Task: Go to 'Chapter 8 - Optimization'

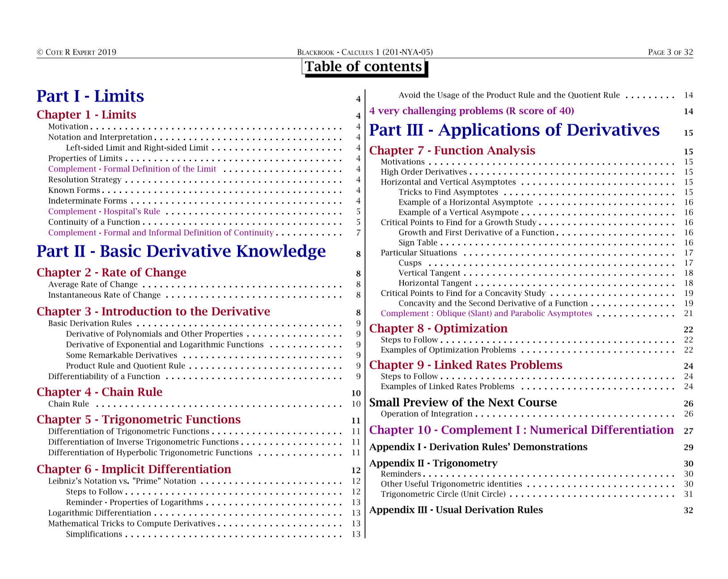Action: coord(438,328)
